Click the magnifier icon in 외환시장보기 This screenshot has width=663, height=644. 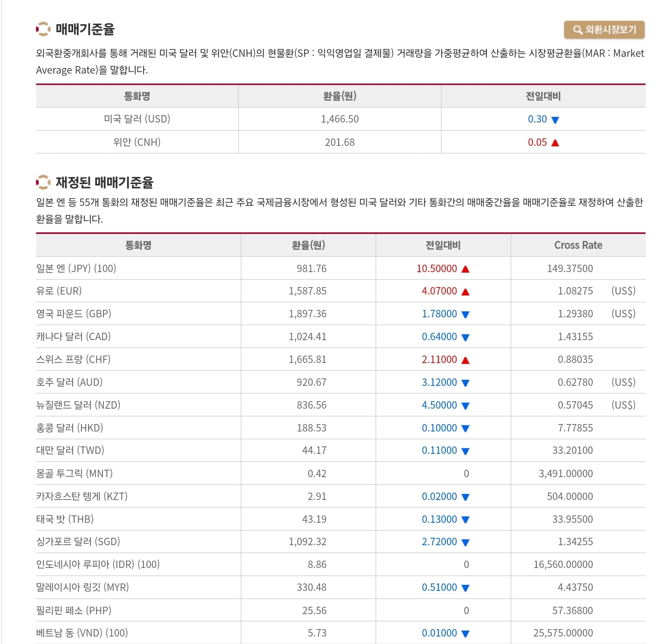(x=578, y=30)
